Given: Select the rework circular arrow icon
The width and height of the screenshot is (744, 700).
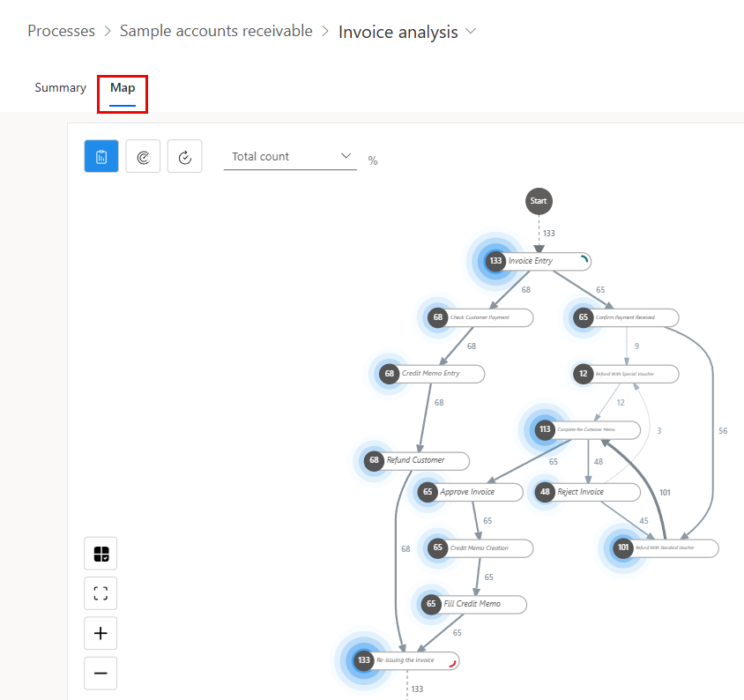Looking at the screenshot, I should 184,156.
